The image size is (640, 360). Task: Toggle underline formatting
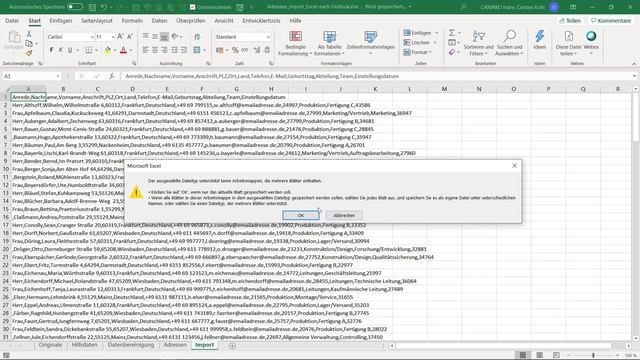(70, 50)
